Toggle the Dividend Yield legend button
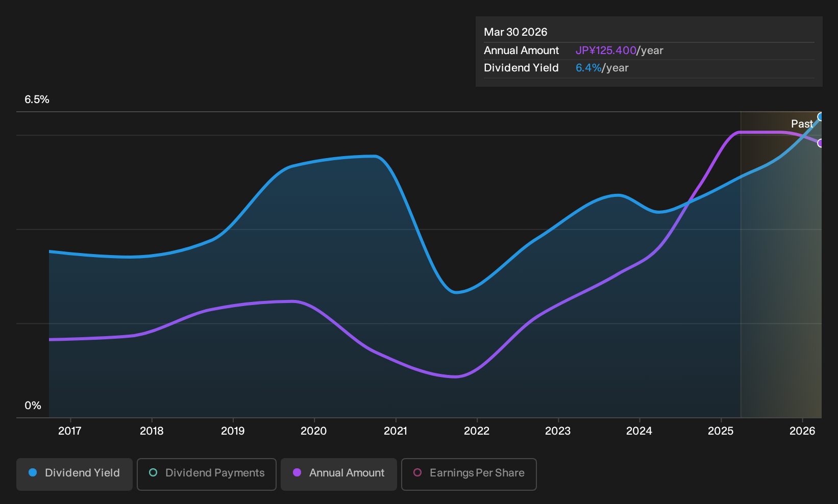The image size is (838, 504). [x=75, y=474]
